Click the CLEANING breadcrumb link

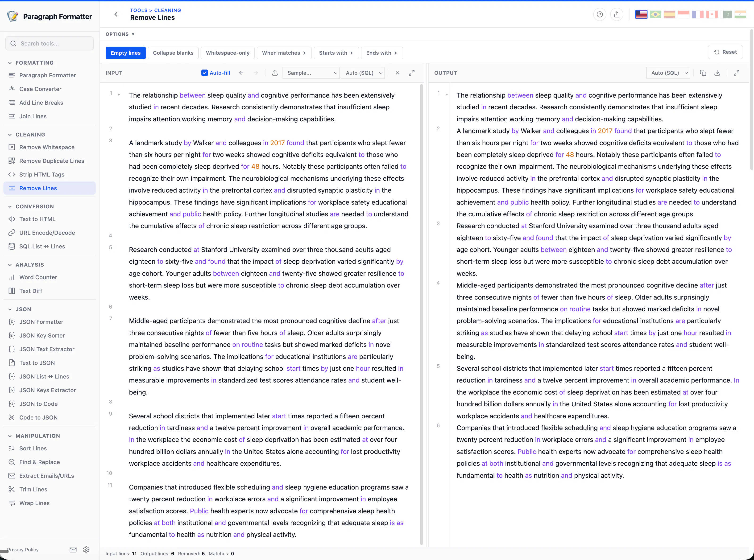[x=167, y=11]
